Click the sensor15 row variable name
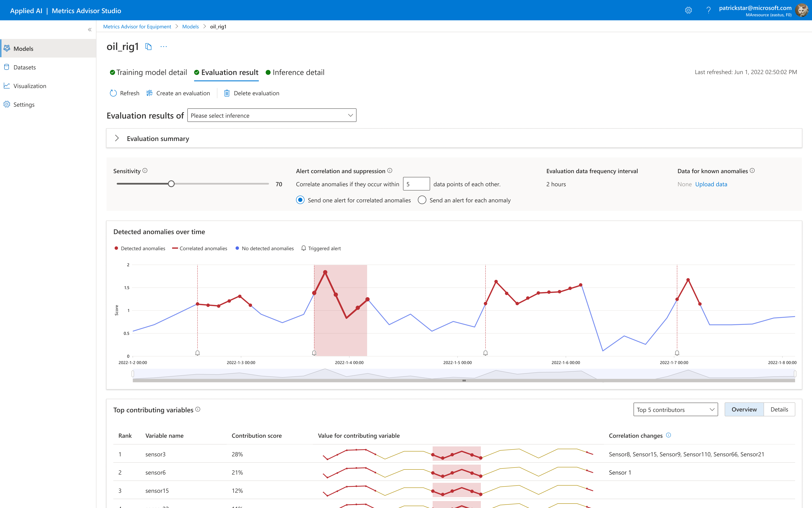This screenshot has height=508, width=812. coord(157,490)
